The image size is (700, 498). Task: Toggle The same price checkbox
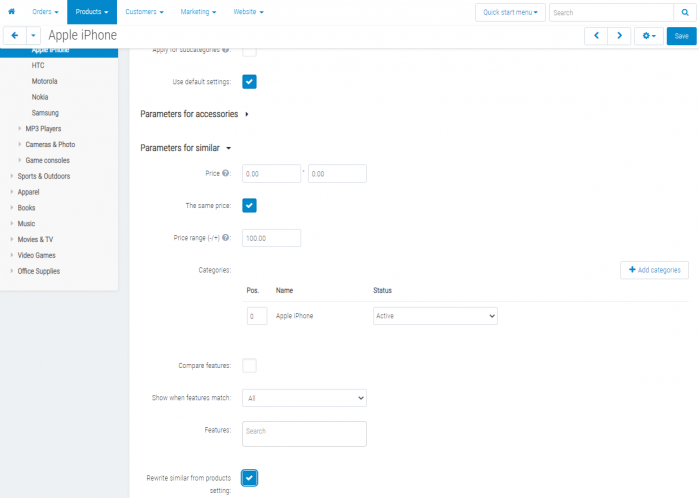click(x=249, y=206)
